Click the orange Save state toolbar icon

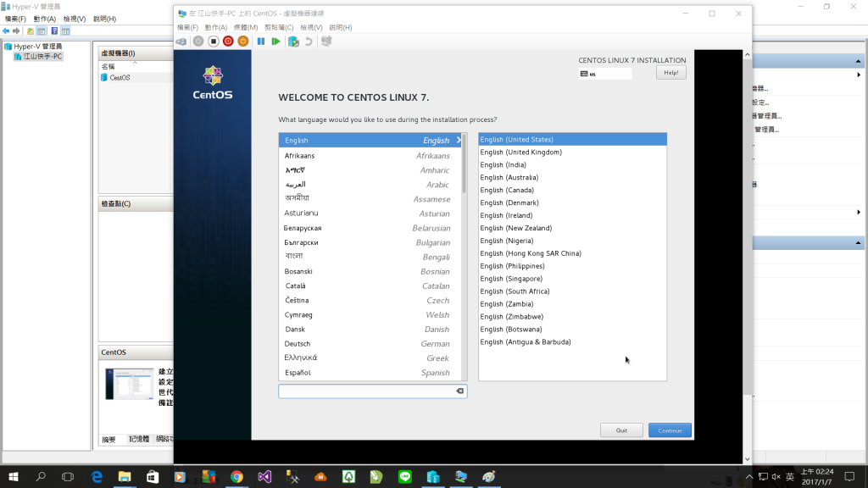pyautogui.click(x=243, y=42)
